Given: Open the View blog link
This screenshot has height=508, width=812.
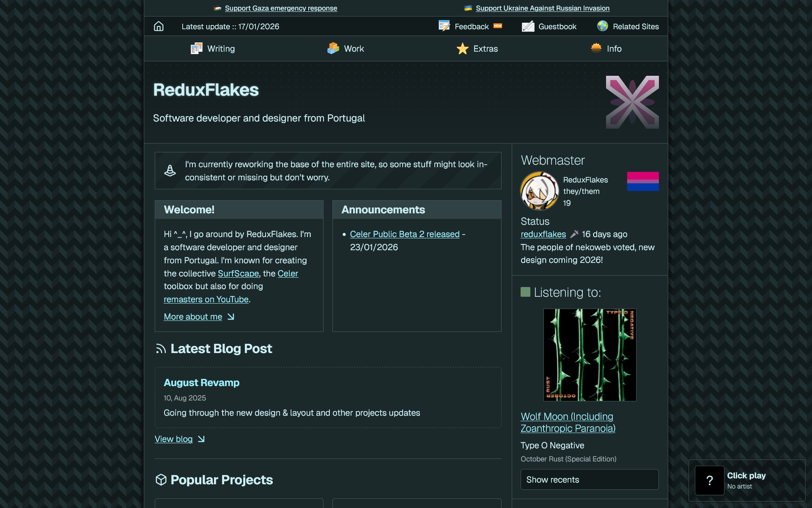Looking at the screenshot, I should pos(173,439).
